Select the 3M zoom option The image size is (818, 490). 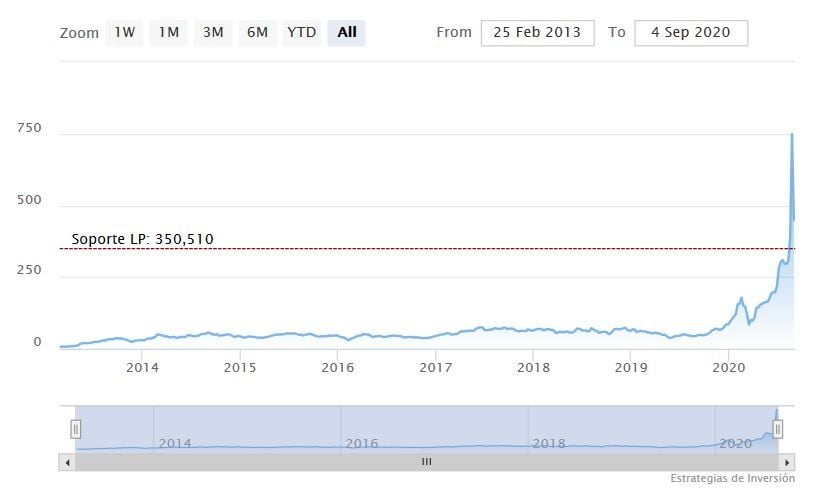click(213, 33)
